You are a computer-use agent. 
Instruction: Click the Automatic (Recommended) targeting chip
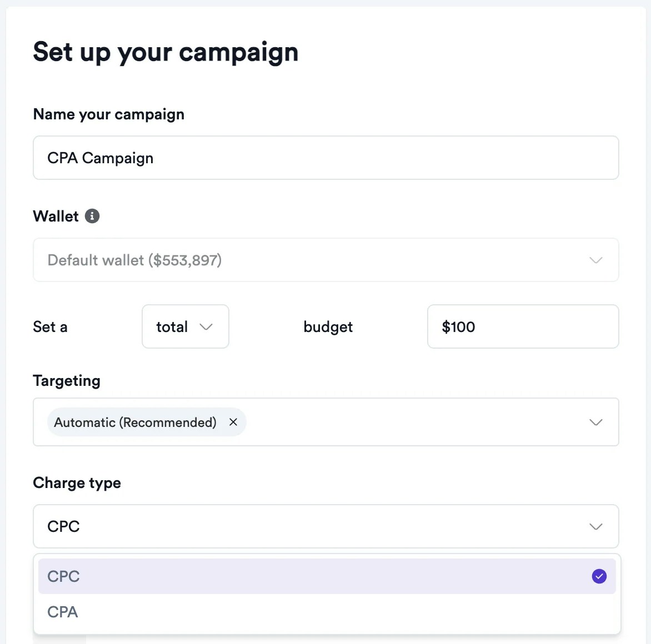pos(135,422)
